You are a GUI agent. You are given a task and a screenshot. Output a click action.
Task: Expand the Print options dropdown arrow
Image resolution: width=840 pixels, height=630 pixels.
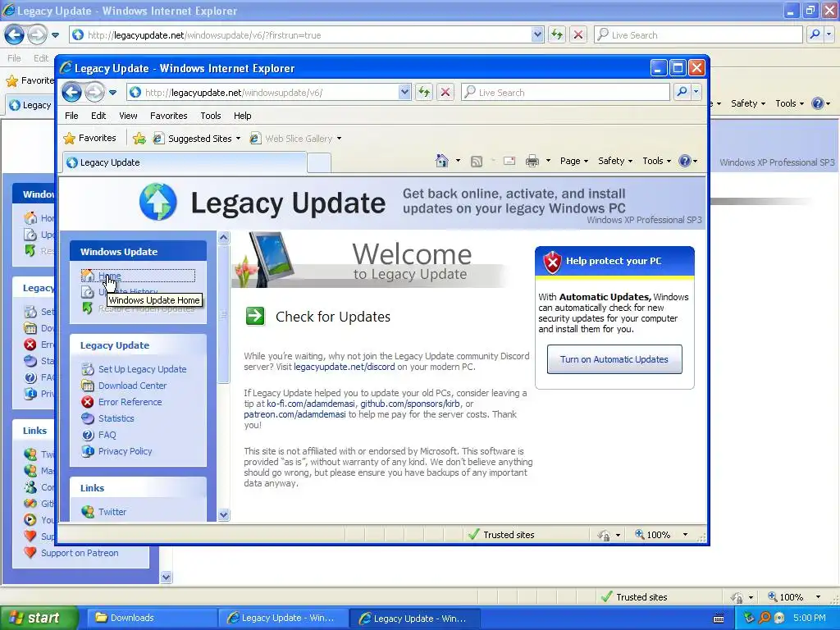(x=548, y=161)
